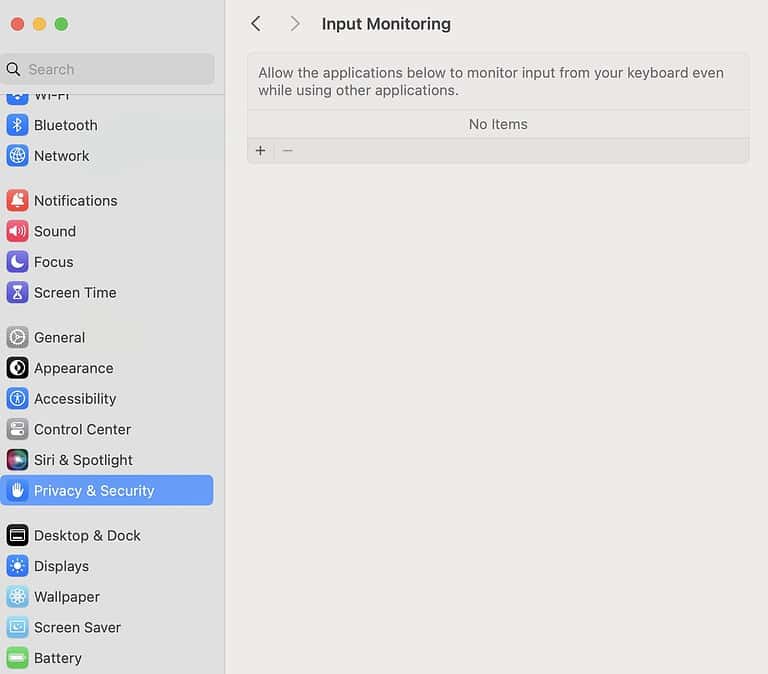
Task: Click the Bluetooth icon in sidebar
Action: coord(17,125)
